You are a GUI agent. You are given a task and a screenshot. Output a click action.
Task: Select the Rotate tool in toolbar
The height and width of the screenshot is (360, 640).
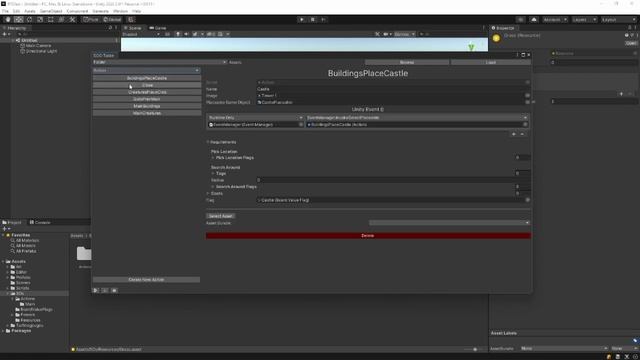click(x=29, y=20)
